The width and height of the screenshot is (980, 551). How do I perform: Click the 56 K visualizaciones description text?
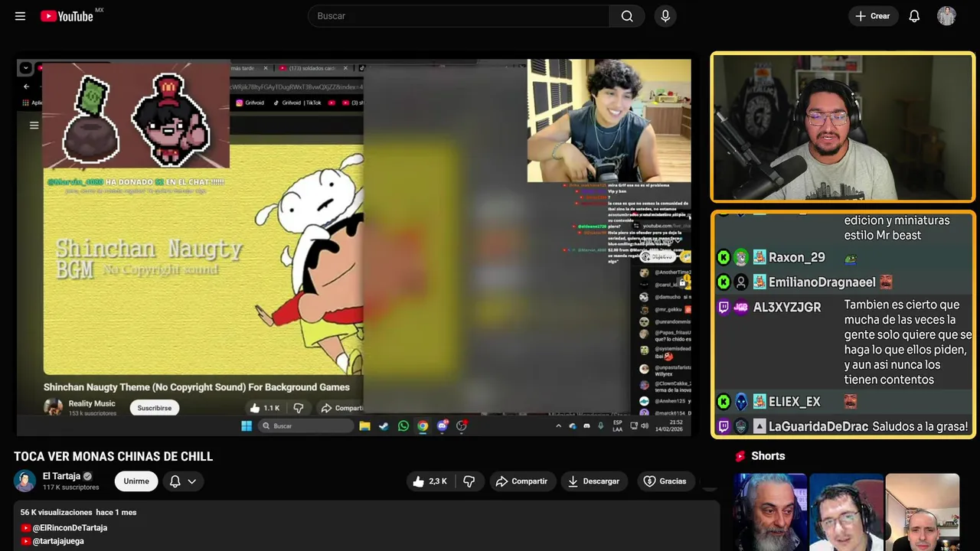[56, 512]
